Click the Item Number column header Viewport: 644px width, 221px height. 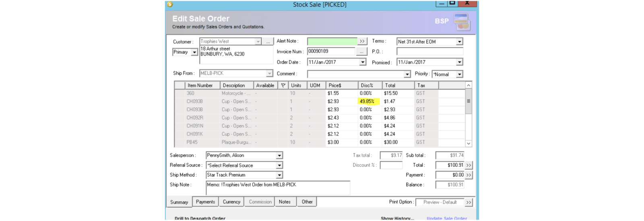click(202, 86)
